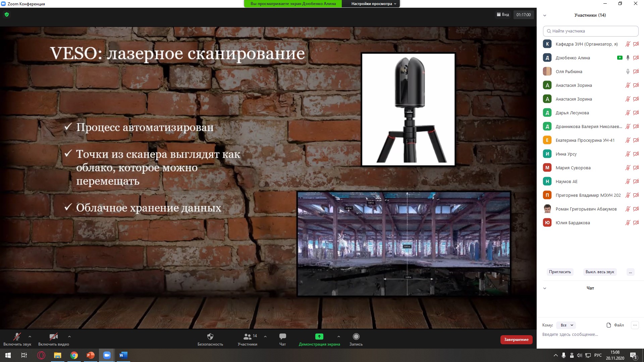Open the Вид view layout button
644x362 pixels.
point(503,15)
